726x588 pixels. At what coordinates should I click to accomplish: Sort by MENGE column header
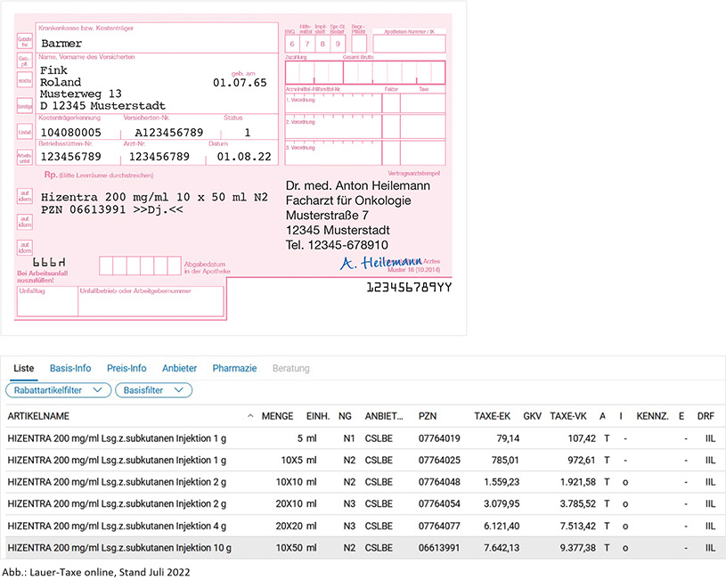(277, 416)
